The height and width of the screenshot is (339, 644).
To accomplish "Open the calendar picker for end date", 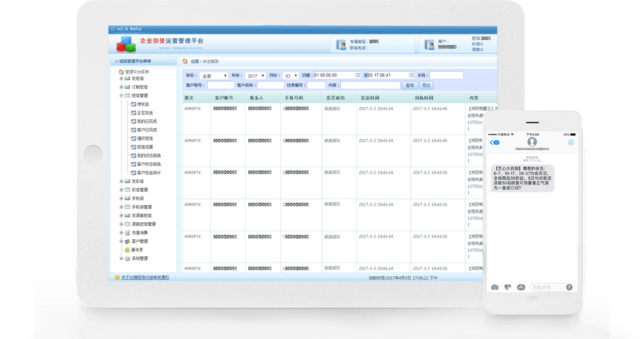I will point(411,75).
